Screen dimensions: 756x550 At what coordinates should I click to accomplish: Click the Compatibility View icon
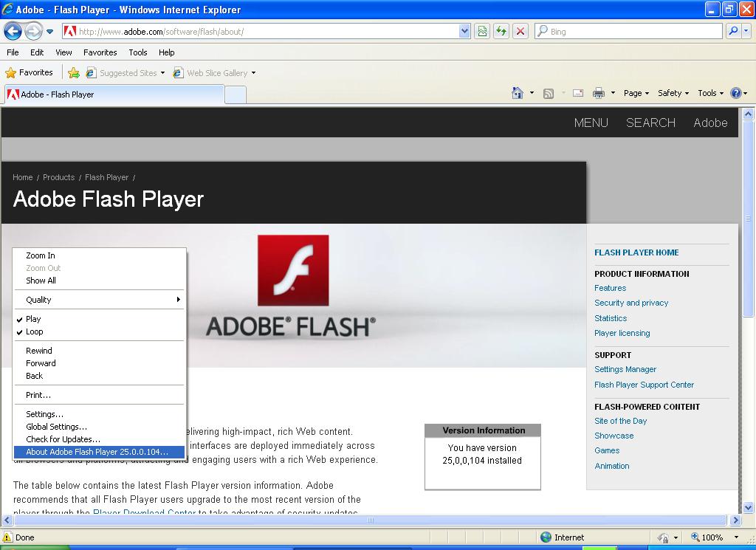[x=481, y=31]
